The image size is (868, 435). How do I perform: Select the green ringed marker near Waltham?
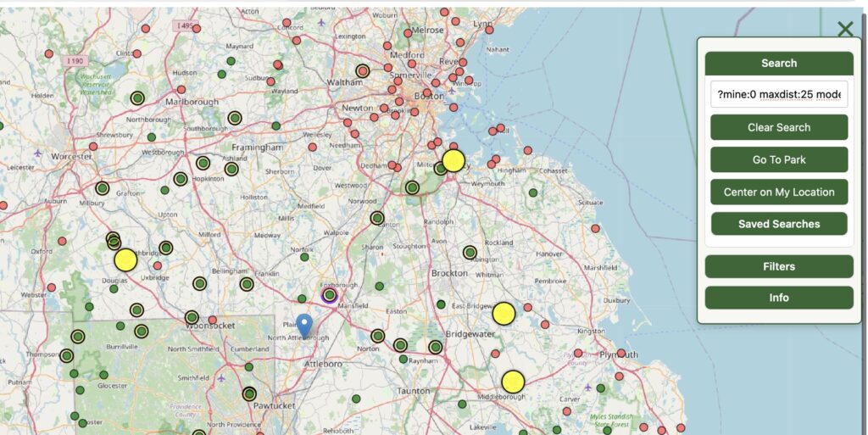coord(363,71)
